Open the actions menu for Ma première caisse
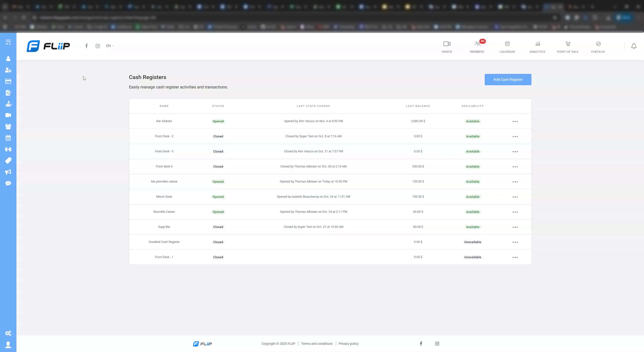644x352 pixels. pyautogui.click(x=515, y=182)
